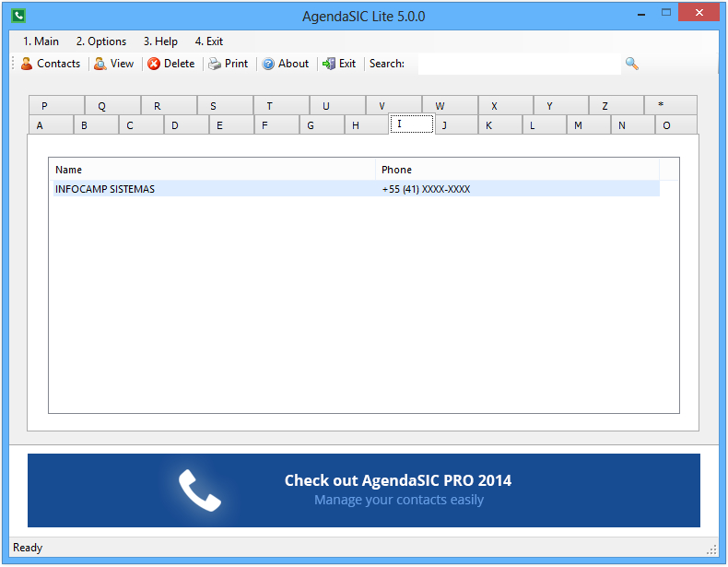Switch to the T tab
728x567 pixels.
click(x=281, y=105)
